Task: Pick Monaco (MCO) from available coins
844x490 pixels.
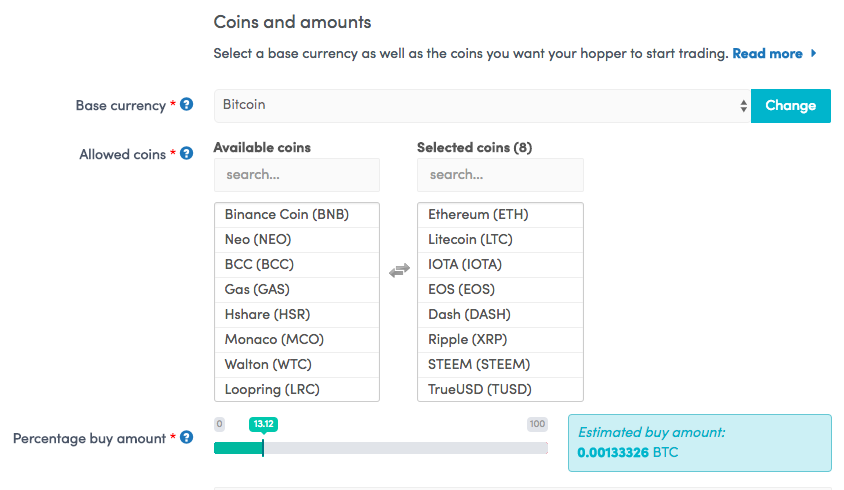Action: tap(297, 340)
